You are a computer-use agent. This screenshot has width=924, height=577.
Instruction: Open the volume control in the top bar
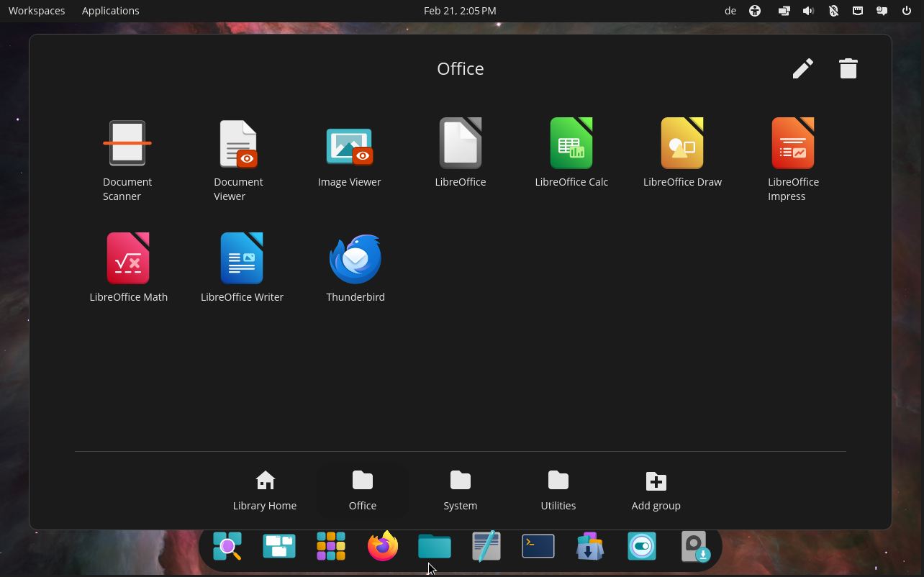[809, 11]
